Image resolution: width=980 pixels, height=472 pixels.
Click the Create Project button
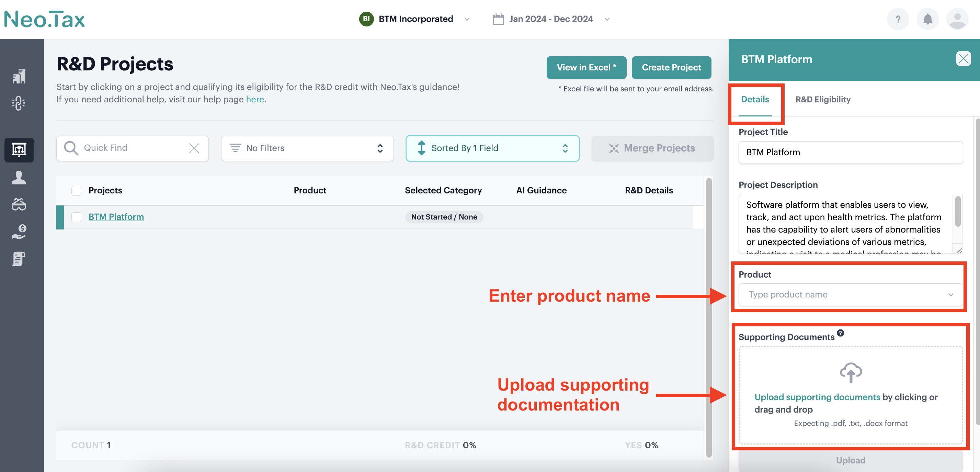coord(671,68)
